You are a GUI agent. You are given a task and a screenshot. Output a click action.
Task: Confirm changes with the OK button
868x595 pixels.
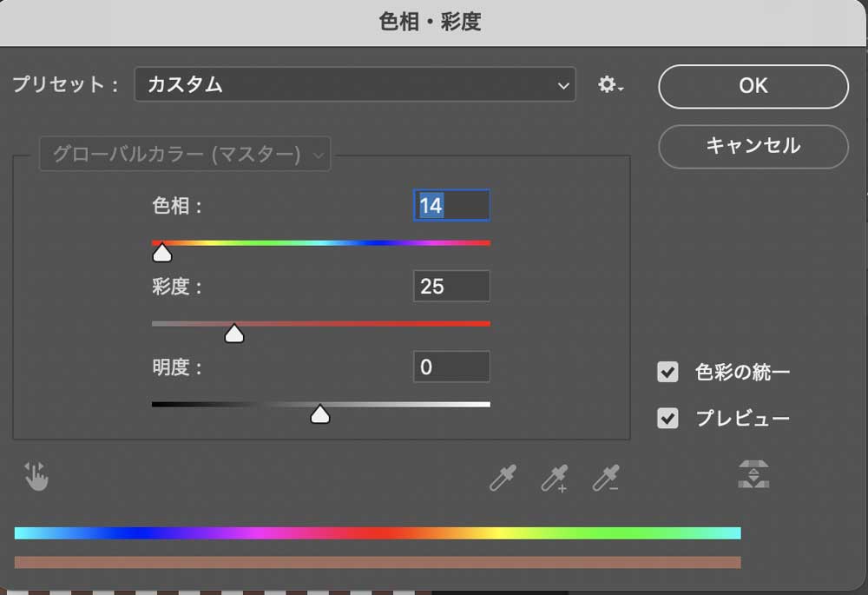coord(753,85)
